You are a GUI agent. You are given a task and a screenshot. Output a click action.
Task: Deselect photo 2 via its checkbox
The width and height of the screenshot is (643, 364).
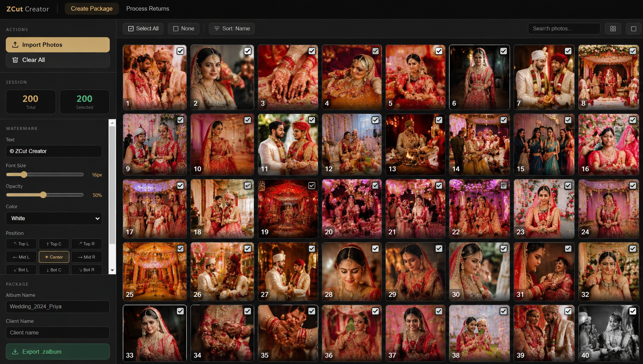(248, 51)
